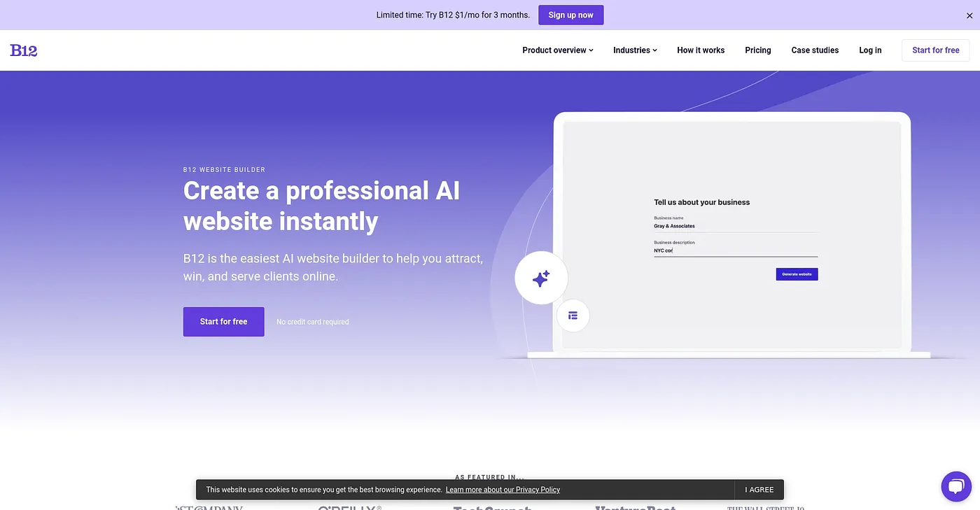The width and height of the screenshot is (980, 510).
Task: Open Case studies page
Action: tap(815, 50)
